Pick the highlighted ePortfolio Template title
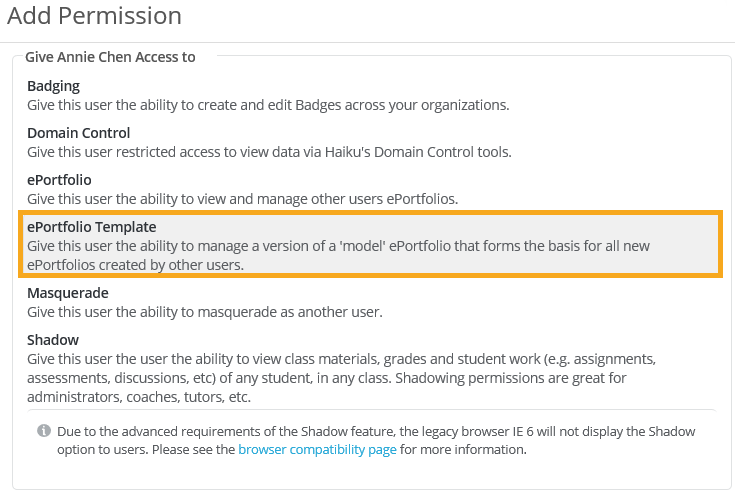Screen dimensions: 735x495 [x=91, y=227]
